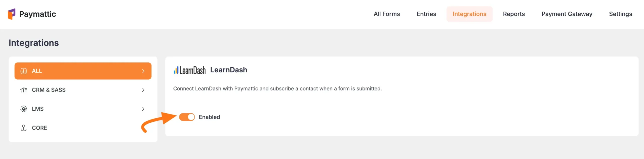
Task: Expand the LMS row chevron
Action: point(143,109)
